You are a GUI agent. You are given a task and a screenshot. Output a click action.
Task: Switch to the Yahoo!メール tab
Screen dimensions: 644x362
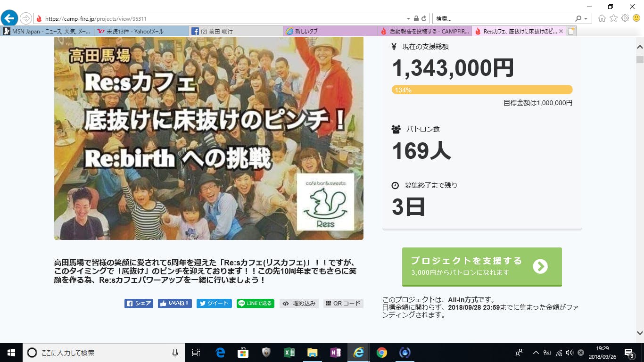141,32
